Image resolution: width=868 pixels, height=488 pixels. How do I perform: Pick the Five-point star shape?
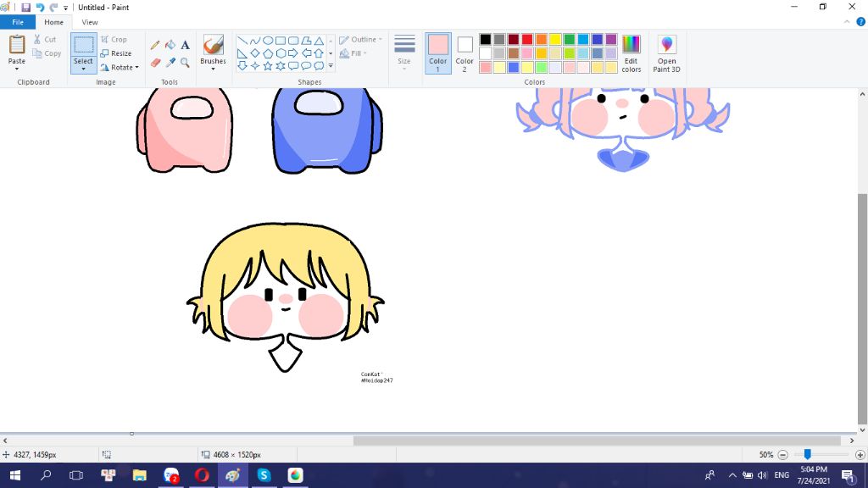[268, 66]
